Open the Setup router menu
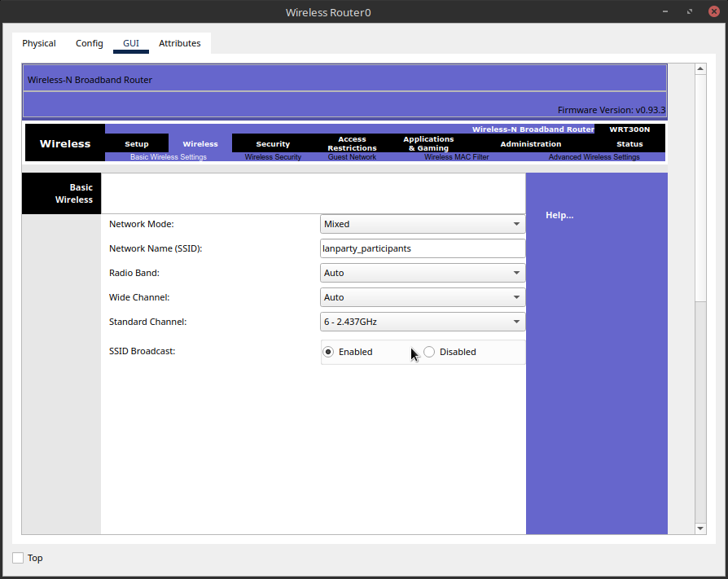The height and width of the screenshot is (579, 728). [137, 144]
